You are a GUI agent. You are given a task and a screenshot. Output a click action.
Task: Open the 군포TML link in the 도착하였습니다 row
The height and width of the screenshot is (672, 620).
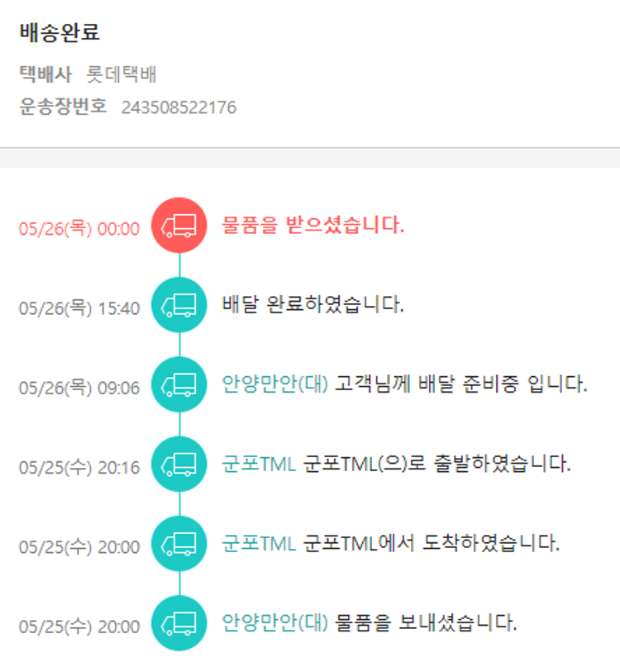(259, 543)
